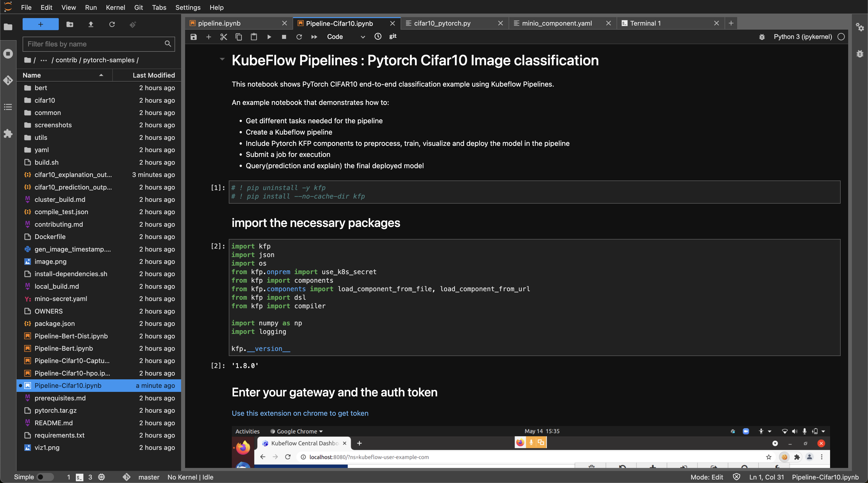The image size is (868, 483).
Task: Run the selected cell
Action: pos(269,37)
